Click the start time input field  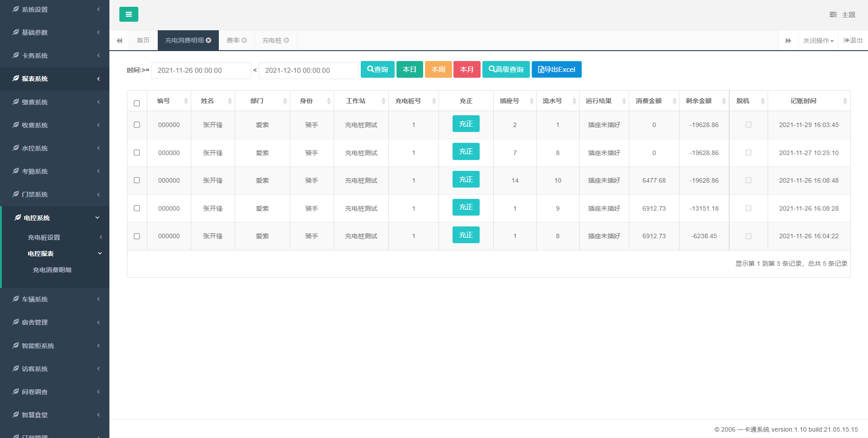pyautogui.click(x=201, y=71)
